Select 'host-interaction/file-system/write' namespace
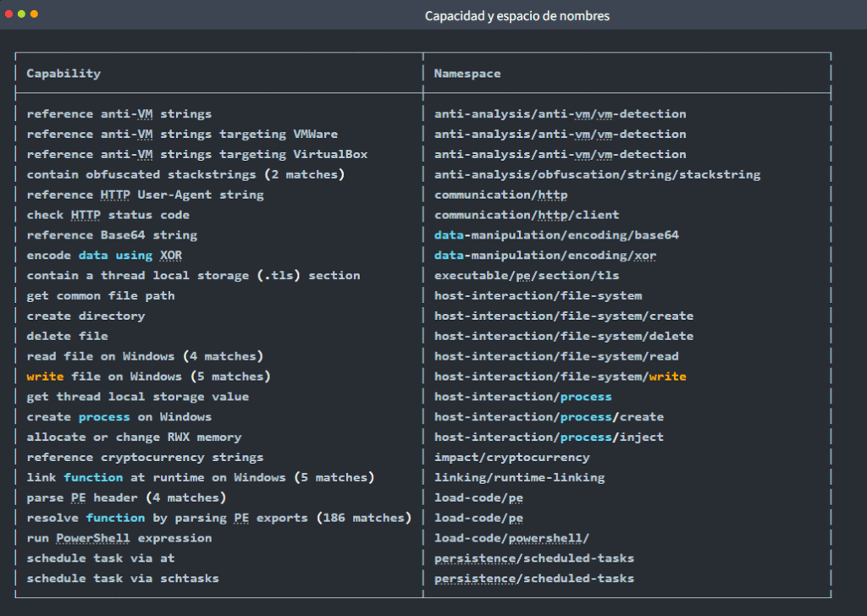The image size is (867, 616). click(561, 377)
